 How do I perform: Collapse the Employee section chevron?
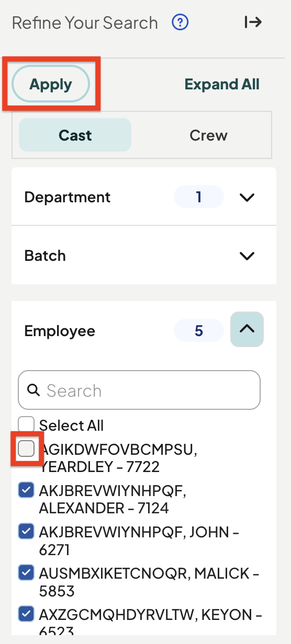[x=247, y=329]
